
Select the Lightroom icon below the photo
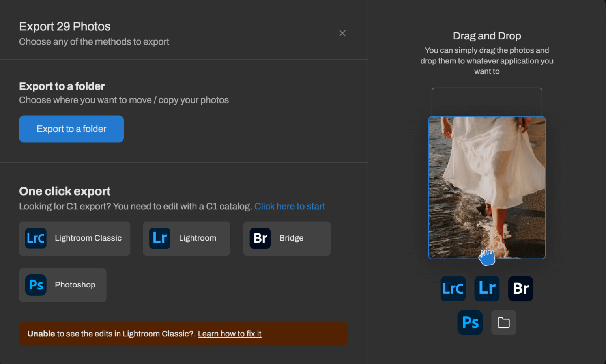(x=487, y=289)
